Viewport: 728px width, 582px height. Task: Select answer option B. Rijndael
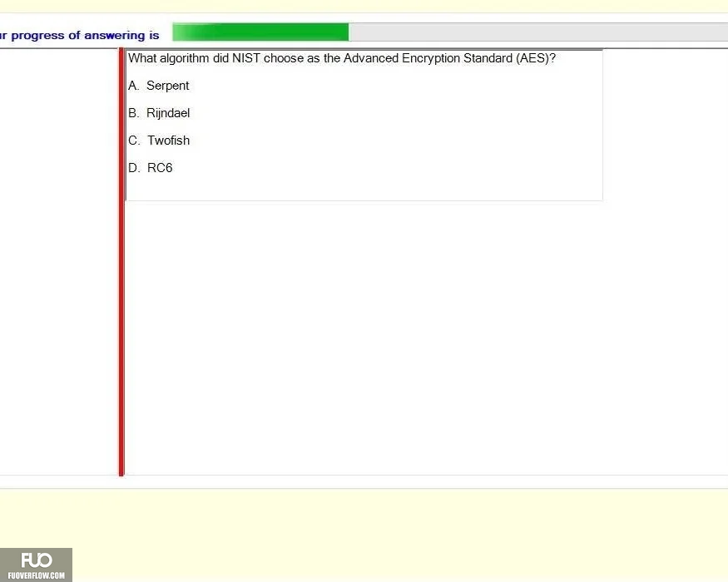(x=159, y=113)
